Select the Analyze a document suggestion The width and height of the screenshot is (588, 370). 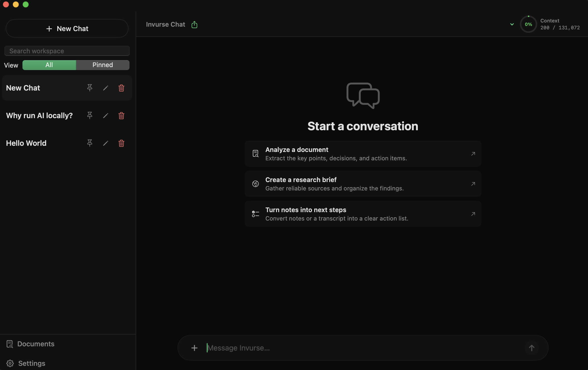(363, 154)
